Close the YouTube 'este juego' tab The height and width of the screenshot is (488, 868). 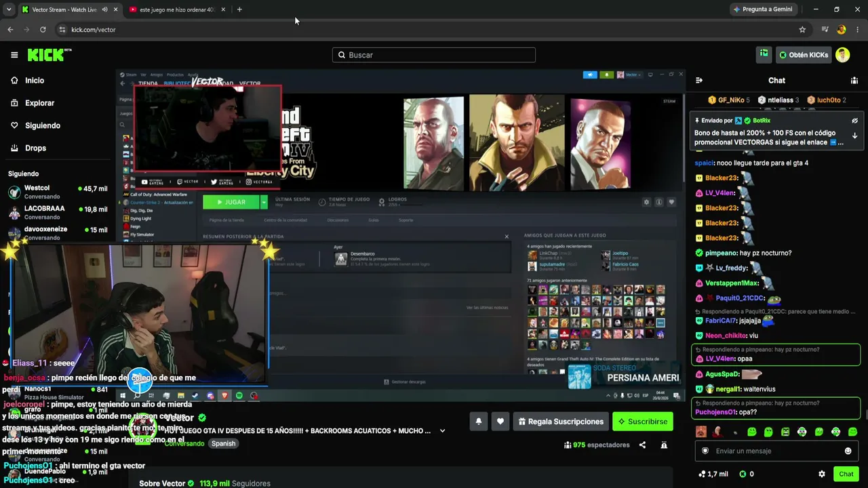[223, 9]
